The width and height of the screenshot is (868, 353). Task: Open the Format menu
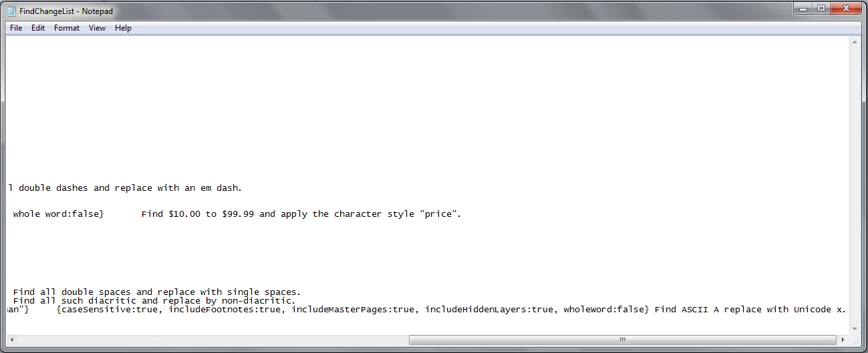[67, 28]
